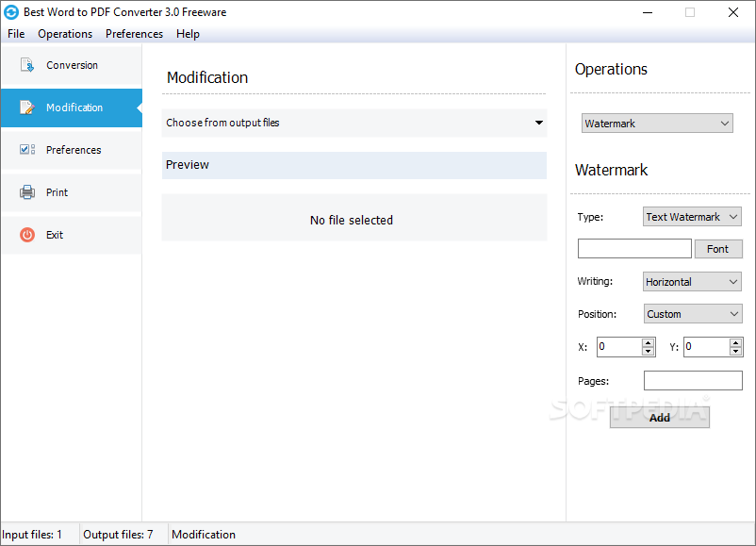
Task: Decrease the Y value with down arrow
Action: [735, 352]
